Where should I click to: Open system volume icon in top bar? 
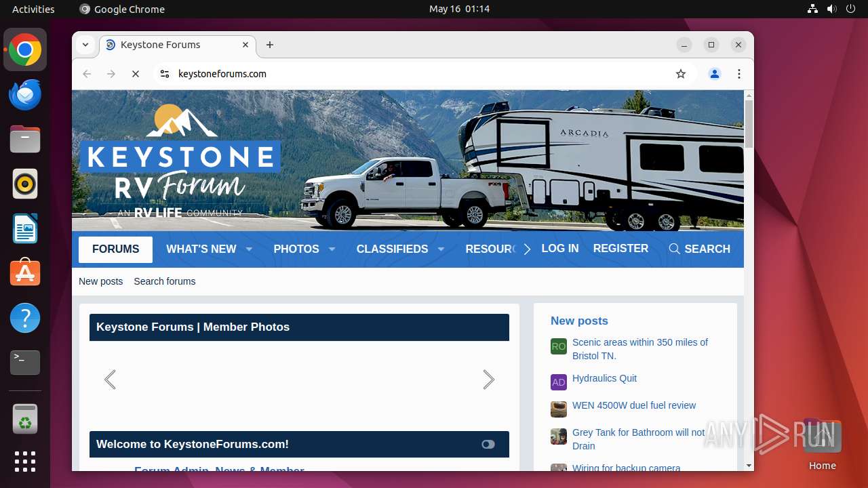coord(832,9)
